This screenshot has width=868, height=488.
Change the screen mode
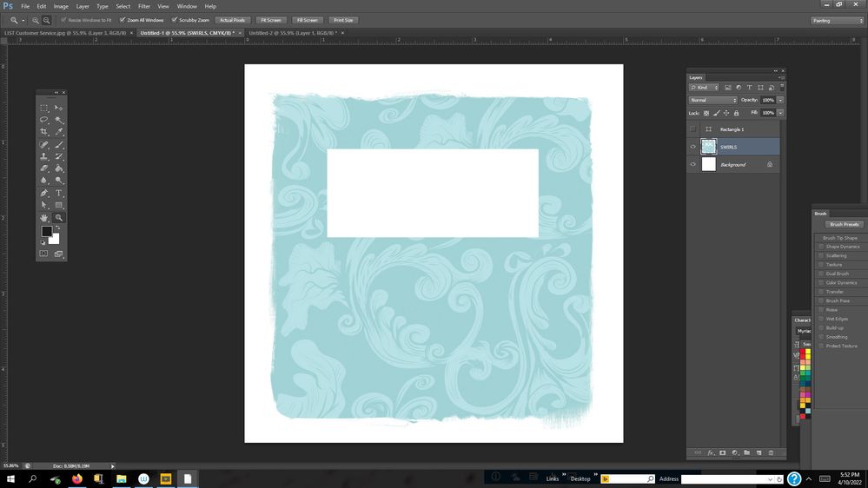point(59,254)
